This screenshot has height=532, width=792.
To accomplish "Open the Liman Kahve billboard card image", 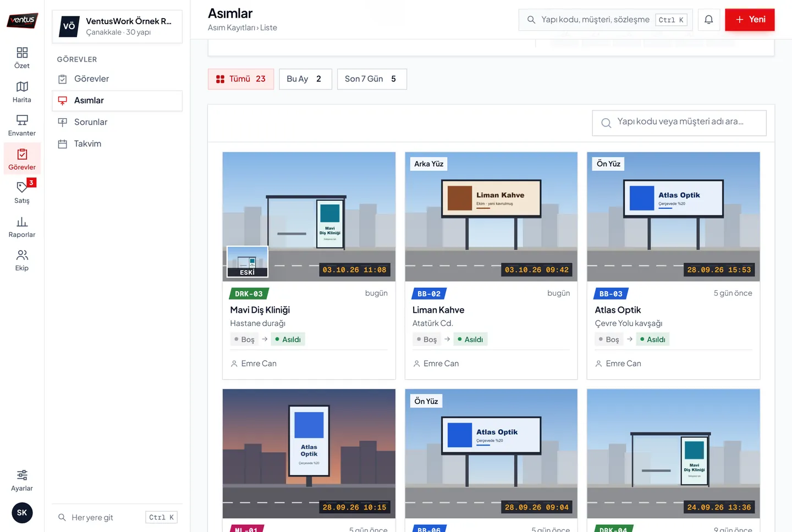I will coord(491,217).
